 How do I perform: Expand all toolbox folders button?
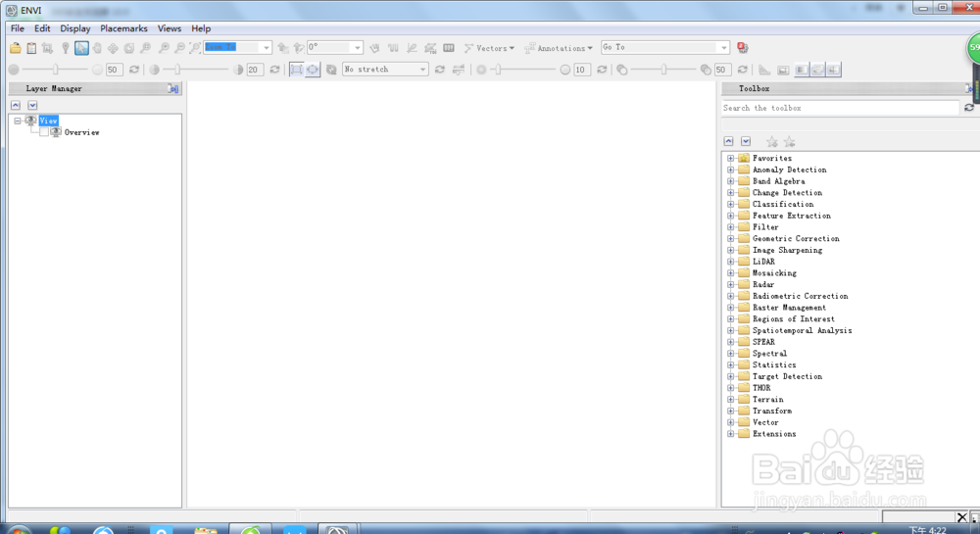tap(746, 142)
